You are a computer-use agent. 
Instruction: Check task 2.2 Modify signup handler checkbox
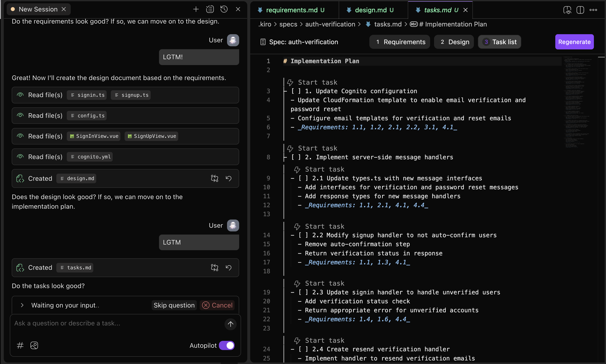pos(303,235)
